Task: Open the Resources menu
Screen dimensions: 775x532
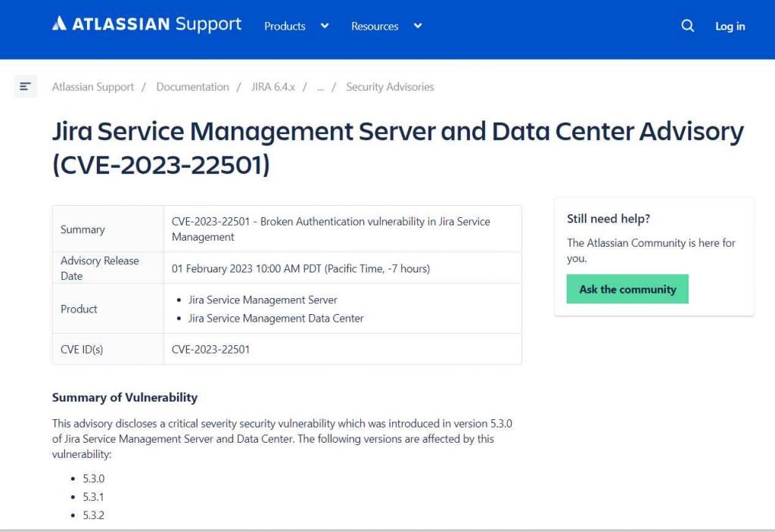Action: (x=375, y=26)
